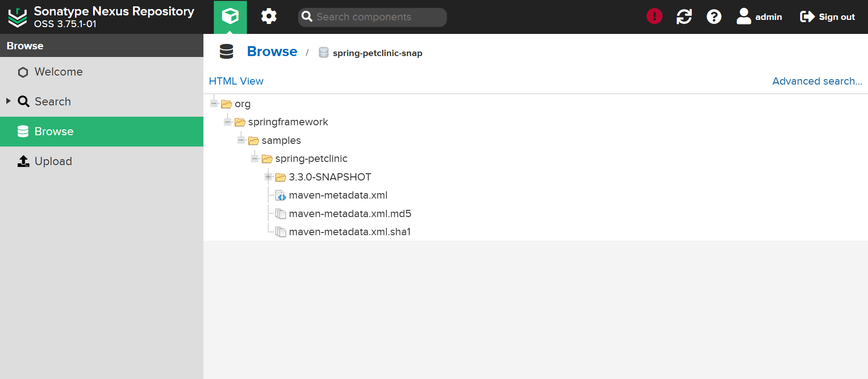Click the Browse sidebar header

point(102,46)
